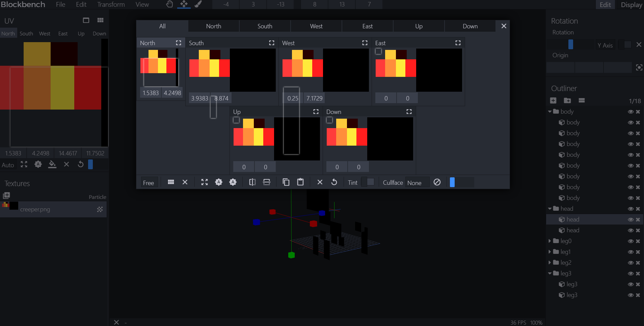Click Center Pivot icon beside Origin fields
This screenshot has width=644, height=326.
639,67
